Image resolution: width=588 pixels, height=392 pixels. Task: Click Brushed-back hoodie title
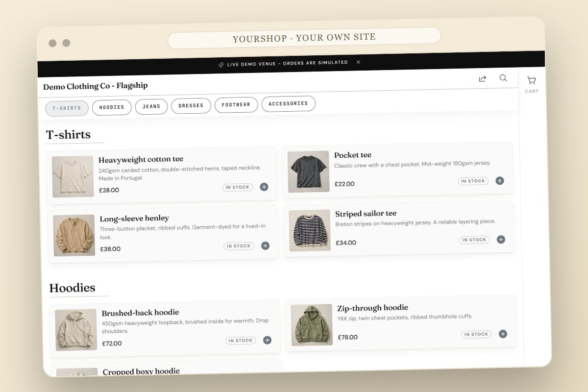pos(141,313)
